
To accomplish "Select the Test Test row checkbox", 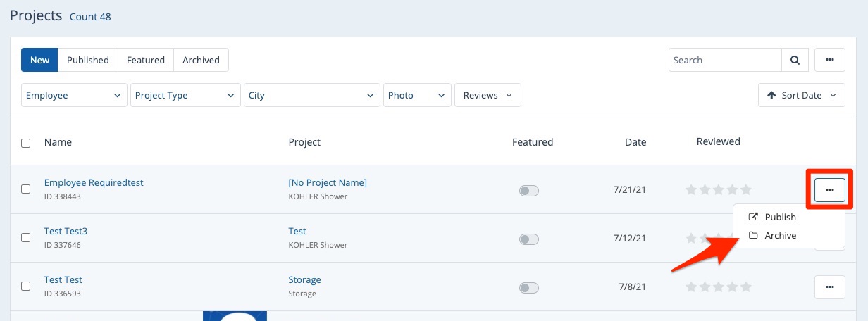I will [26, 287].
